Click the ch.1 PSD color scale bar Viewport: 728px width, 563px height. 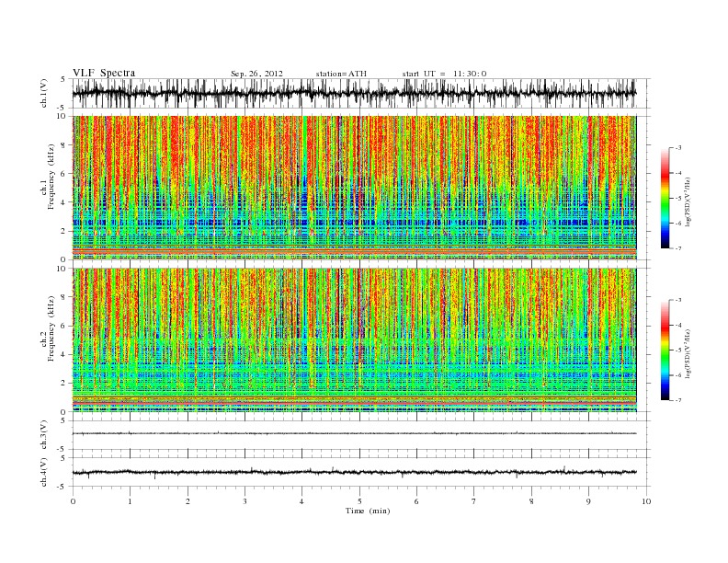[665, 199]
